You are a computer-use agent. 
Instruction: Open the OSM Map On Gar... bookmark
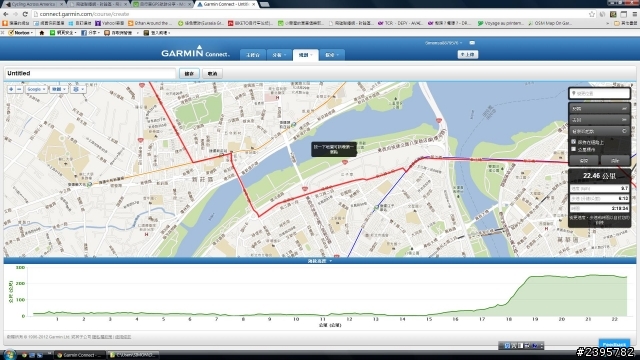point(550,23)
